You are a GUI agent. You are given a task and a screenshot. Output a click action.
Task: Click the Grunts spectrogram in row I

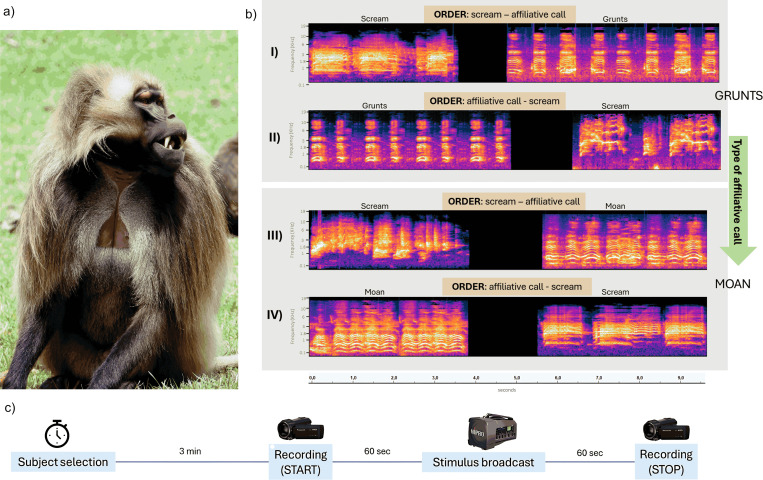[x=613, y=53]
